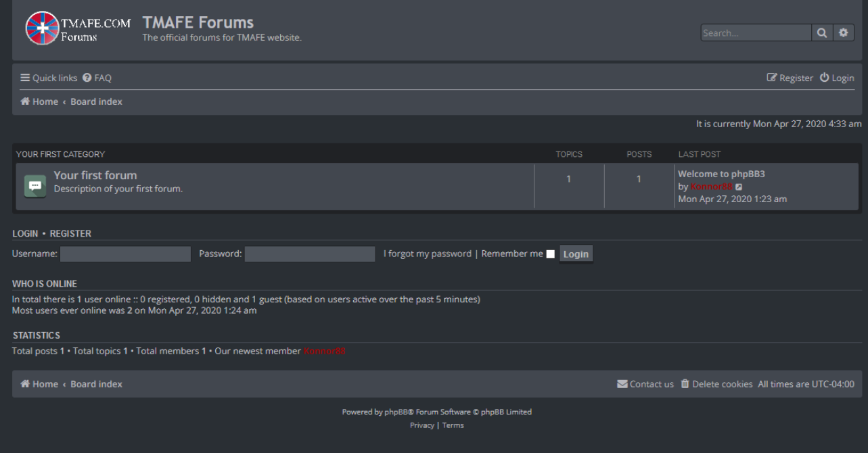The image size is (868, 453).
Task: Click inside the Username field
Action: click(x=126, y=254)
